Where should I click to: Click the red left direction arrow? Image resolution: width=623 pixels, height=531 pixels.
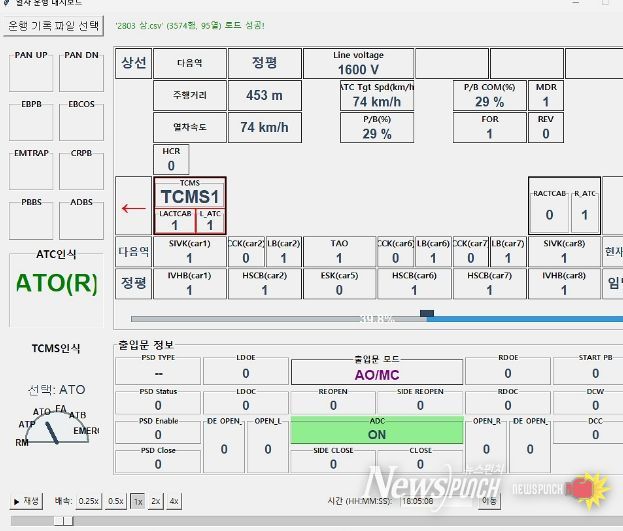pyautogui.click(x=133, y=209)
